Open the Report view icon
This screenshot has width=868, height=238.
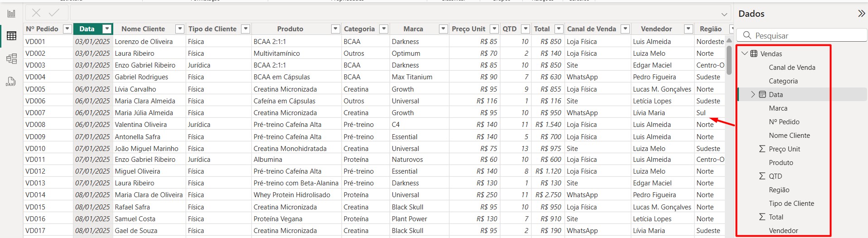[x=11, y=14]
